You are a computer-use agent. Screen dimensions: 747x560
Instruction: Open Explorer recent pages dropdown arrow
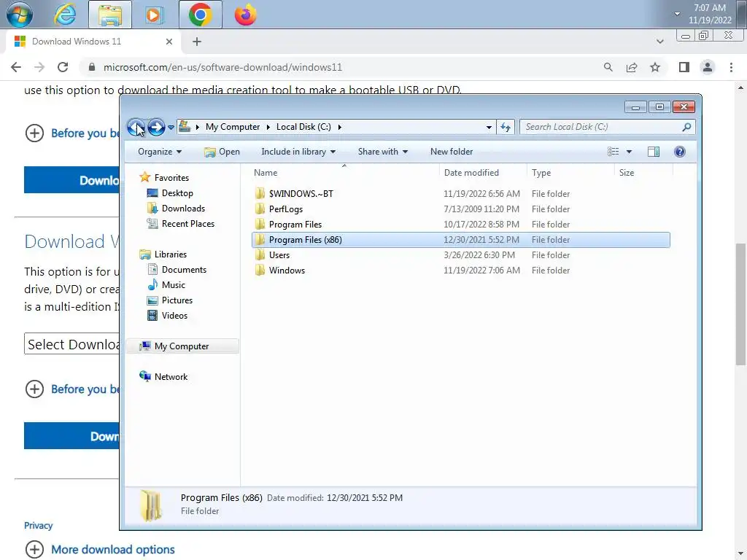tap(171, 127)
